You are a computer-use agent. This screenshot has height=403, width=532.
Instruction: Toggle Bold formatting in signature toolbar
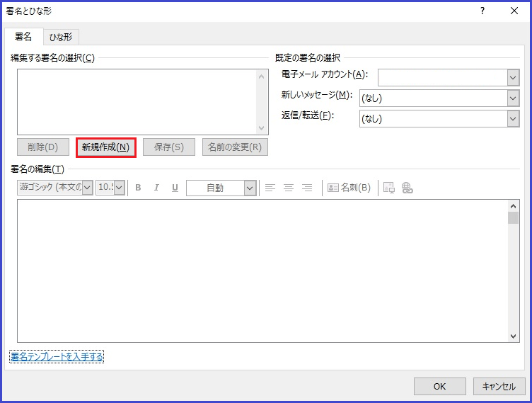[138, 188]
